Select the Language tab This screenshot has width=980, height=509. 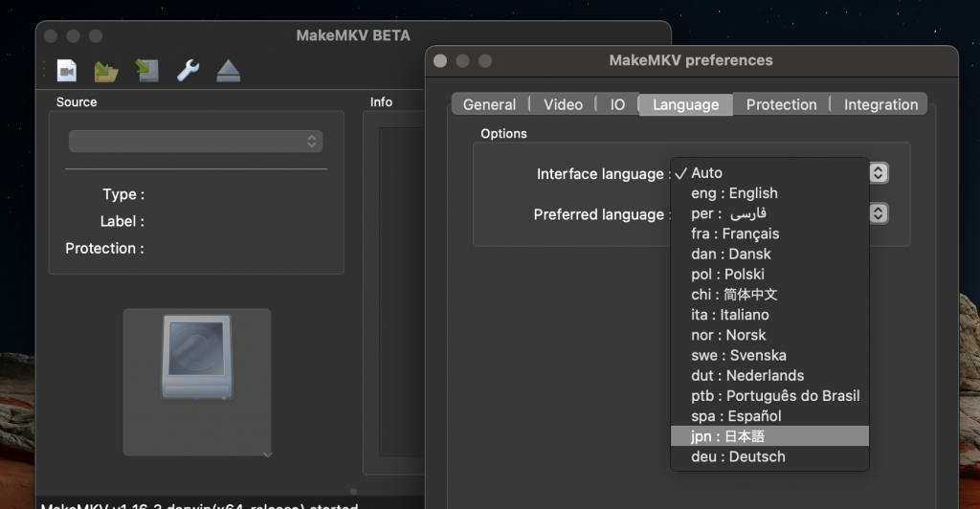[685, 104]
